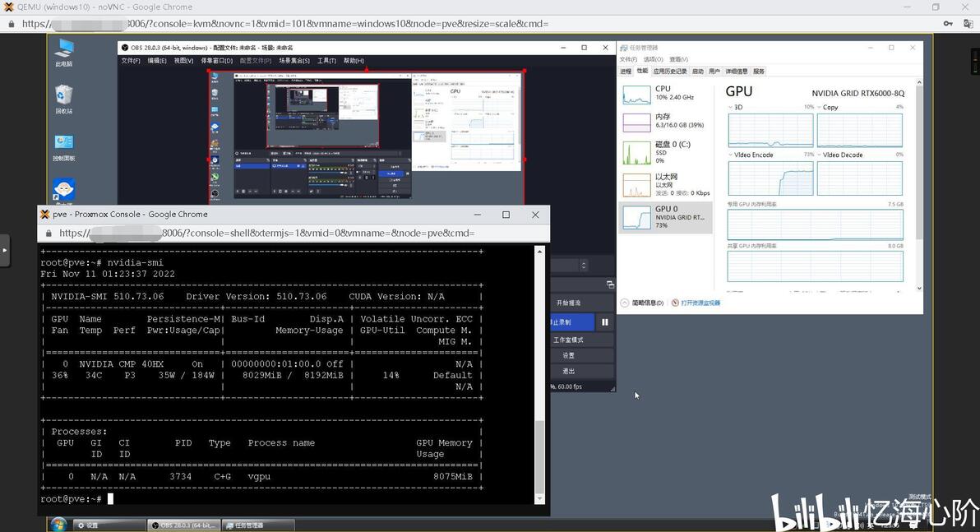Open OBS 编辑(E) menu
The width and height of the screenshot is (980, 532).
pos(156,61)
